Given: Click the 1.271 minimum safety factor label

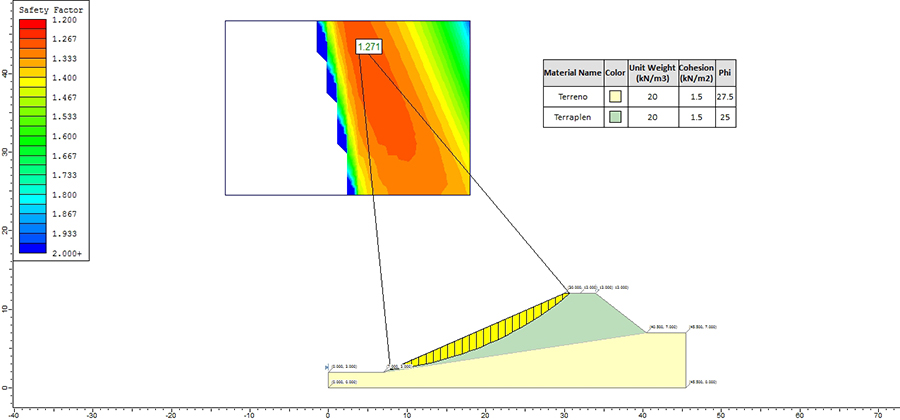Looking at the screenshot, I should (368, 48).
